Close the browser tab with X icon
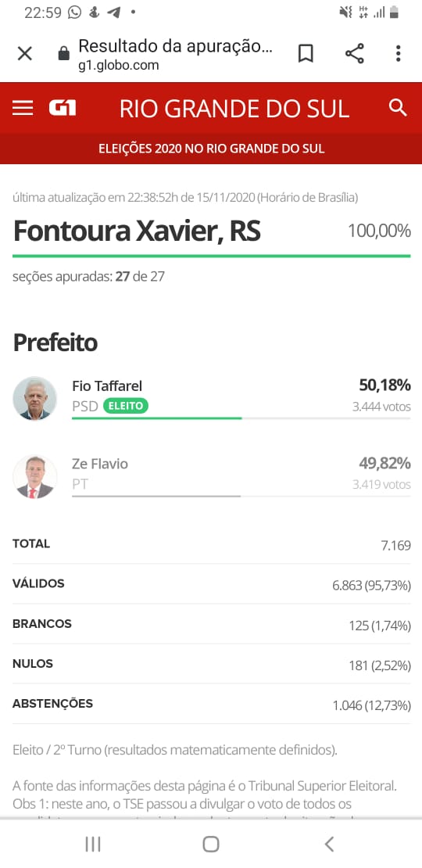 [x=25, y=54]
